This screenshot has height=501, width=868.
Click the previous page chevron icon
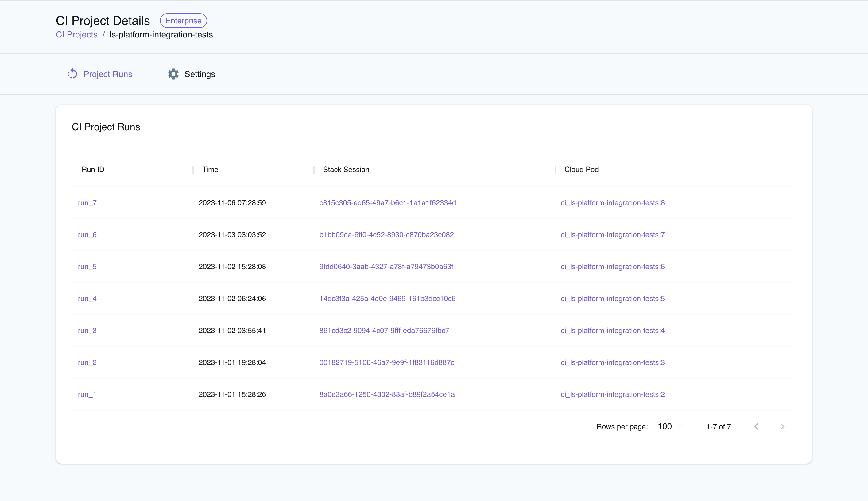[x=756, y=426]
